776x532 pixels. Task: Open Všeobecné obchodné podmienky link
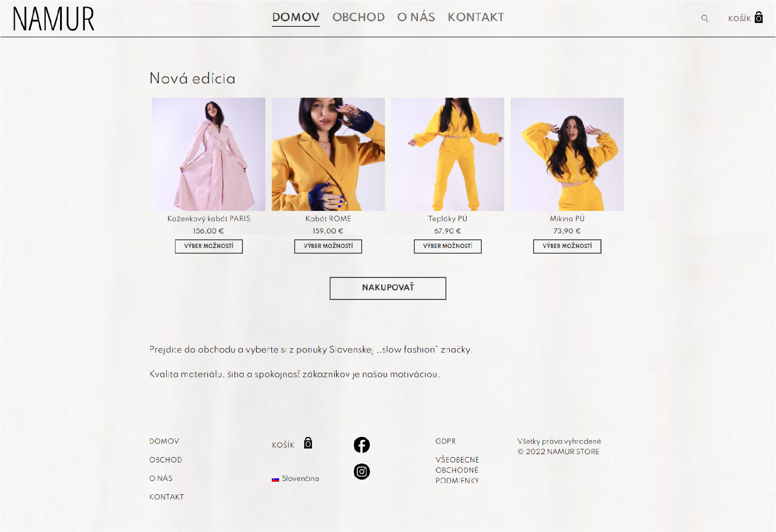[457, 470]
